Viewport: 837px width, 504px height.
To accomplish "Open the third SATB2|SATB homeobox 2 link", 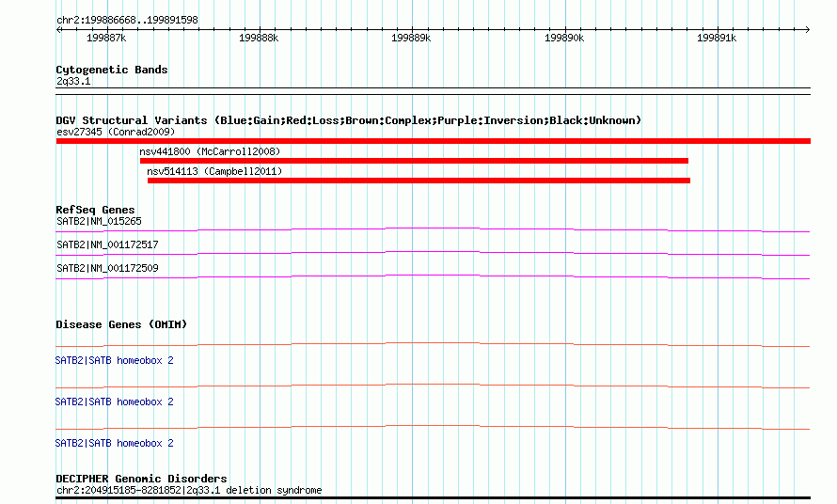I will click(x=114, y=443).
